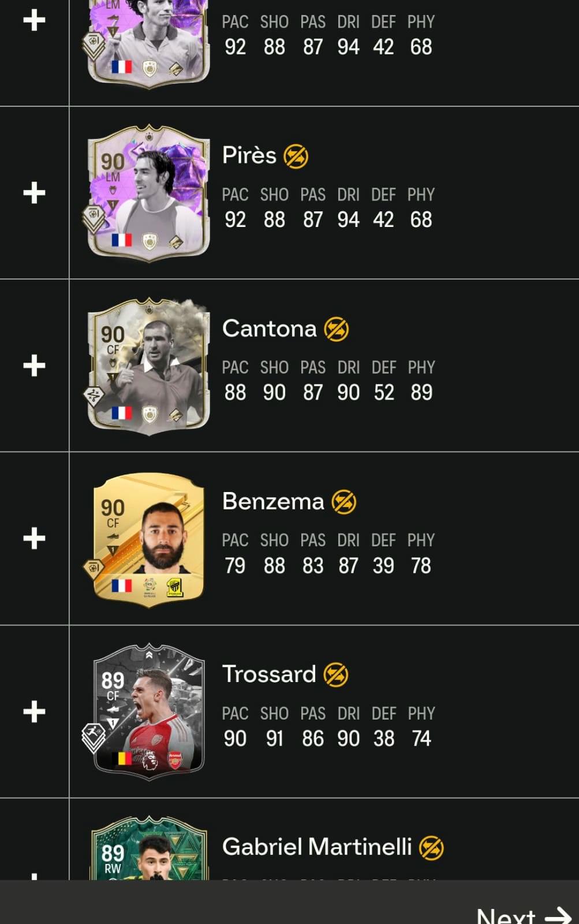Tap untradeable icon beside Gabriel Martinelli
The image size is (579, 924).
[431, 848]
